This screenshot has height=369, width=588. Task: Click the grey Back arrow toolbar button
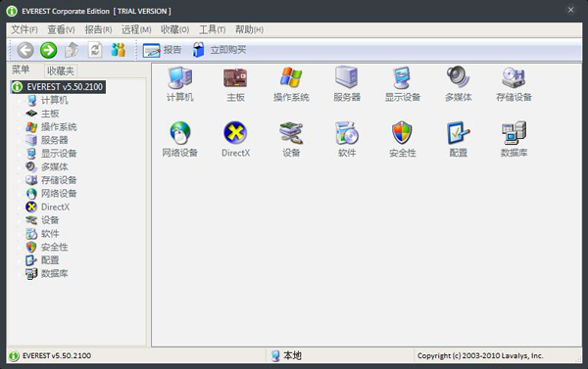[x=25, y=50]
